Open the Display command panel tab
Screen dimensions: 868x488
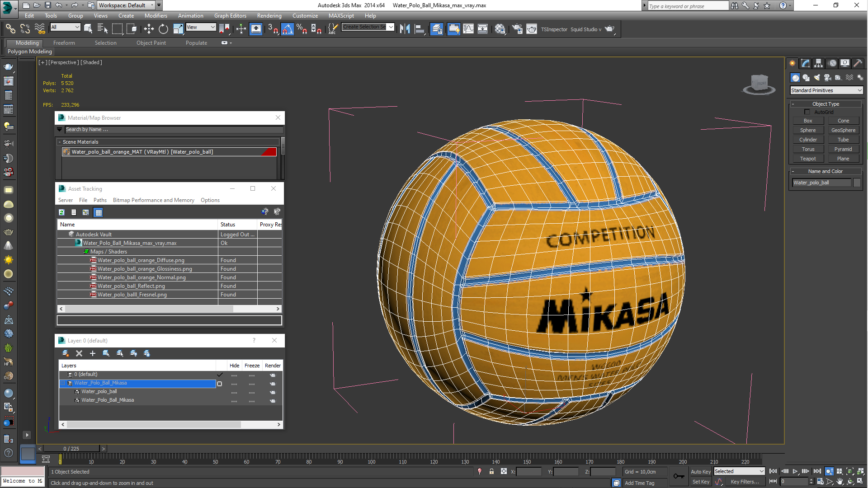click(x=845, y=63)
